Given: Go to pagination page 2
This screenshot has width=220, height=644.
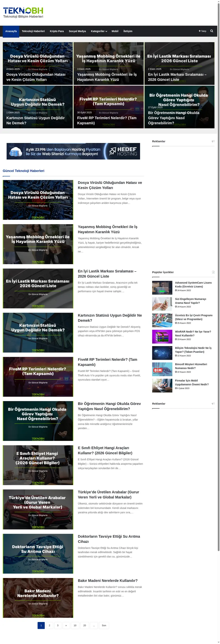Looking at the screenshot, I should pos(49,625).
